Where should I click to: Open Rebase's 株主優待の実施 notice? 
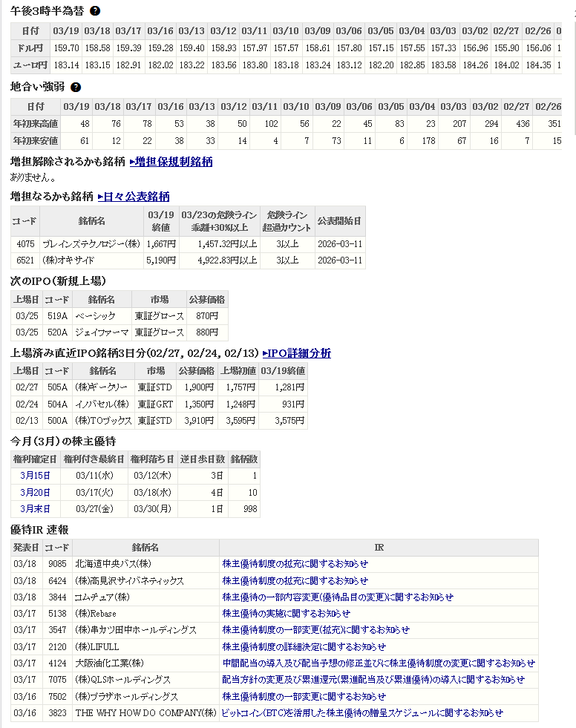tap(286, 614)
